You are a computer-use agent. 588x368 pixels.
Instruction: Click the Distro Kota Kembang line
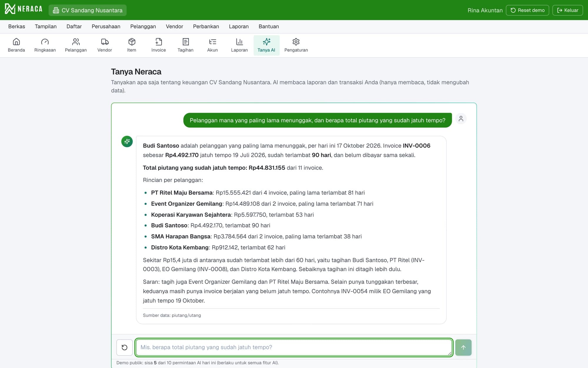218,247
